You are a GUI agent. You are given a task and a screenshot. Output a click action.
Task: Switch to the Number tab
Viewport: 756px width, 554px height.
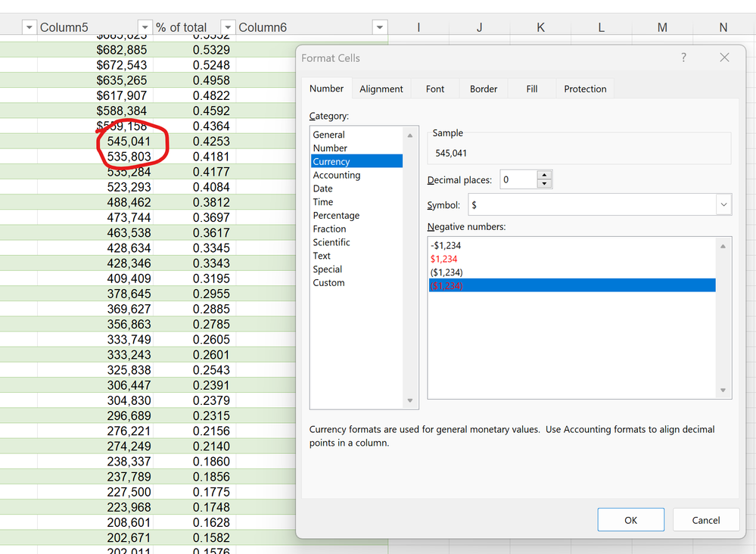click(326, 89)
